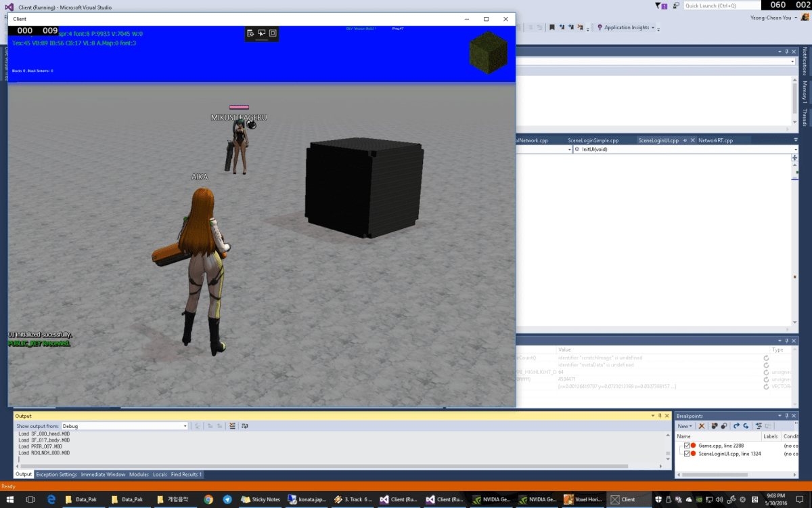Toggle word wrap in the Output toolbar

tap(244, 425)
